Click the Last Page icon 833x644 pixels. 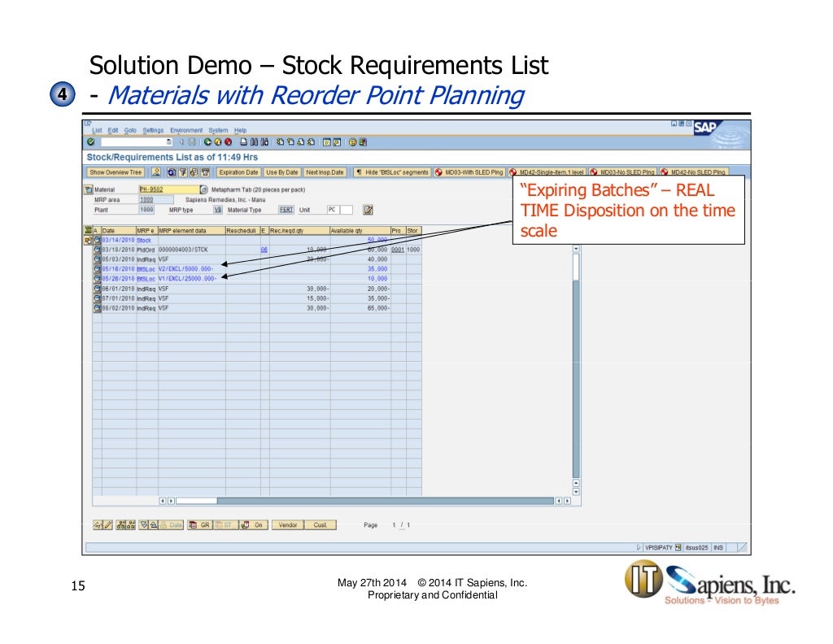click(x=311, y=141)
